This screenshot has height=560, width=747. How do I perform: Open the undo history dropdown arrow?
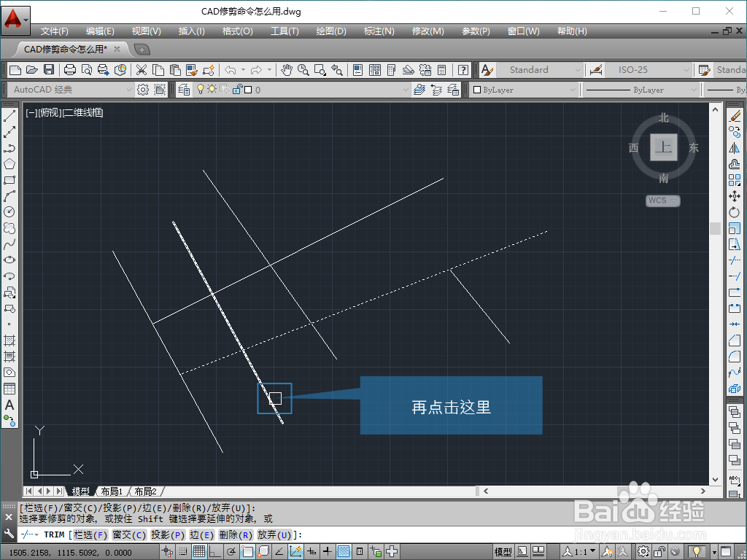click(x=243, y=70)
